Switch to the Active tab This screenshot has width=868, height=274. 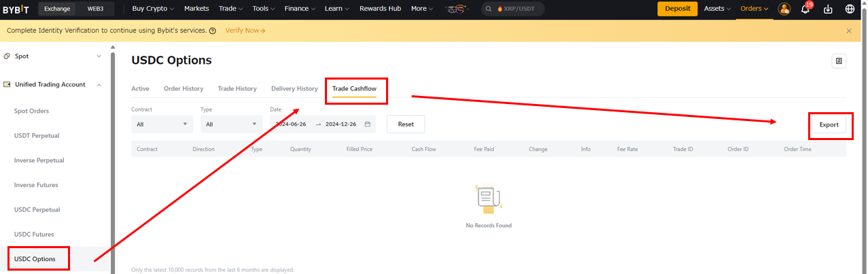point(140,88)
